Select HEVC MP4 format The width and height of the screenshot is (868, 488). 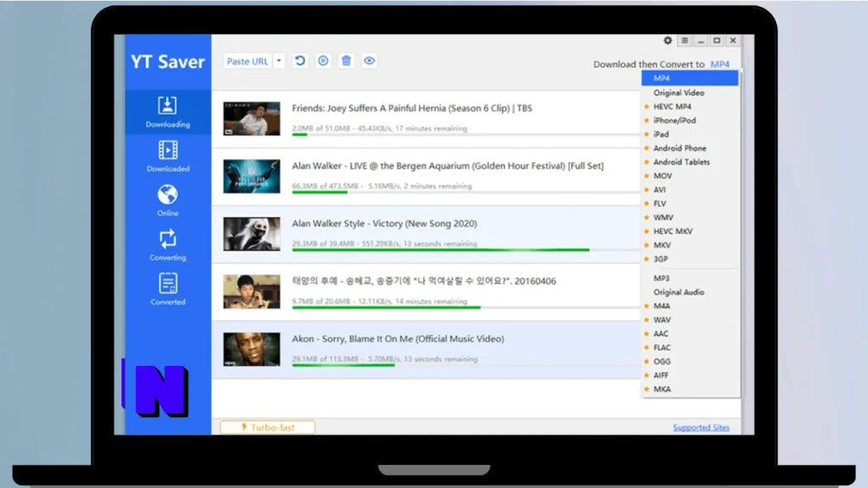tap(690, 107)
